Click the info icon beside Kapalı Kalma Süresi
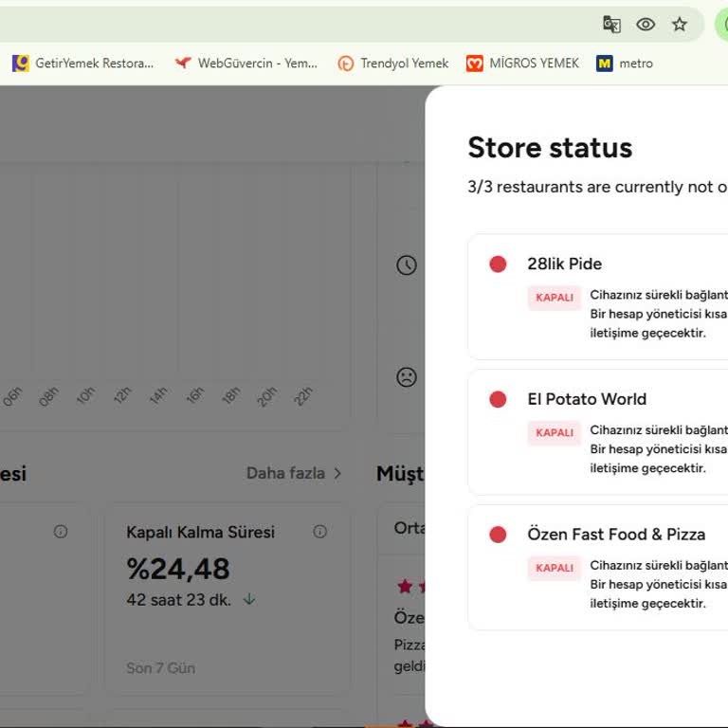This screenshot has height=728, width=728. point(319,532)
